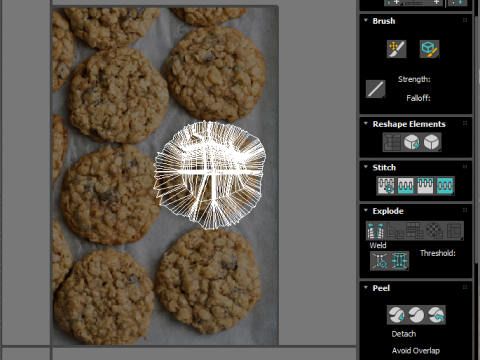Click the last Explode flatten icon
Image resolution: width=480 pixels, height=360 pixels.
pyautogui.click(x=454, y=231)
